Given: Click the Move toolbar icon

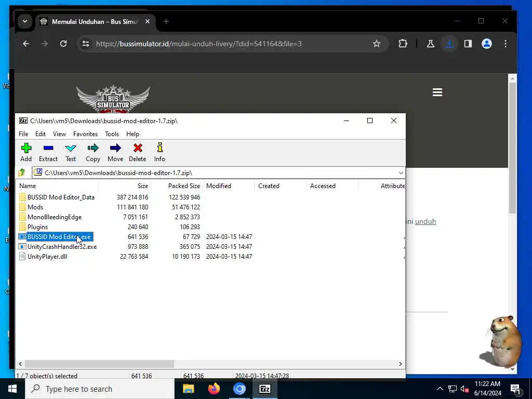Looking at the screenshot, I should click(115, 152).
